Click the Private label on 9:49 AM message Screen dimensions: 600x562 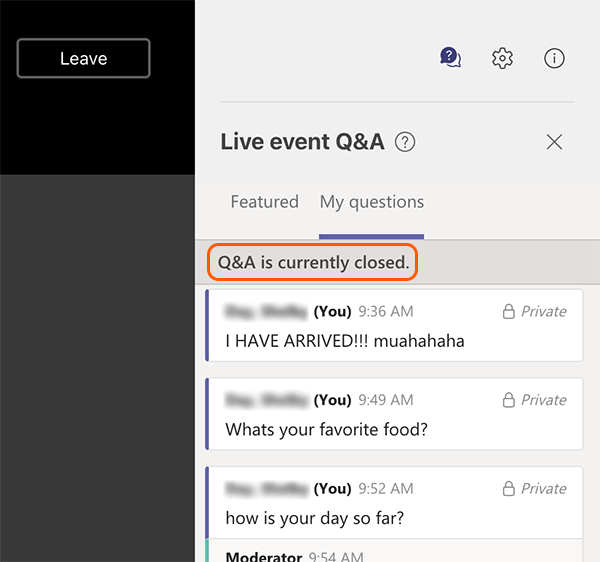click(x=543, y=400)
